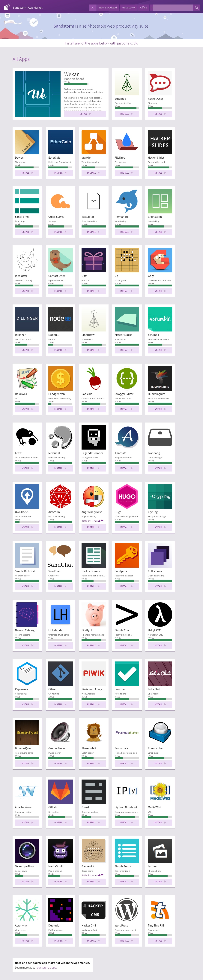This screenshot has height=980, width=203.
Task: Install the Tiny Tiny RSS app
Action: pyautogui.click(x=160, y=940)
